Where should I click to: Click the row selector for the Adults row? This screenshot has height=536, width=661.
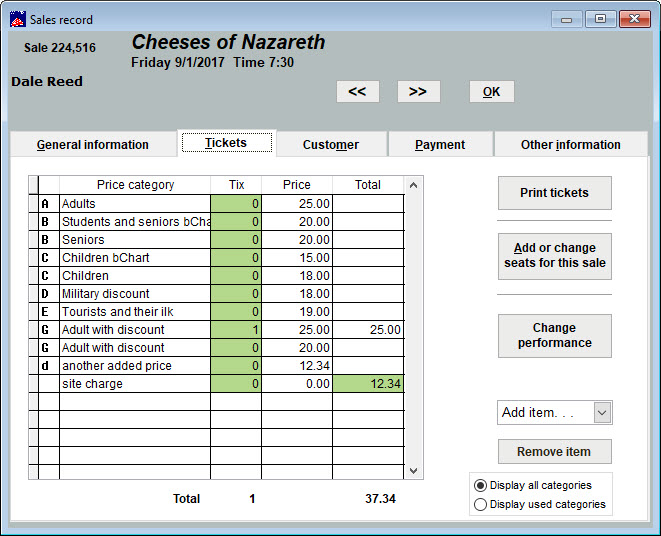pos(33,204)
